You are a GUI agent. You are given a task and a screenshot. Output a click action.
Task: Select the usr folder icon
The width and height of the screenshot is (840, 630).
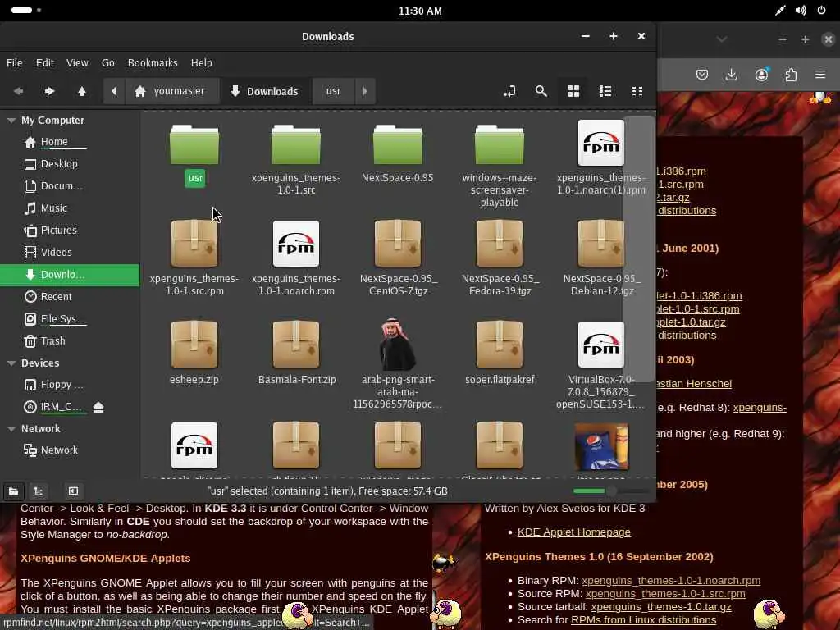coord(194,144)
